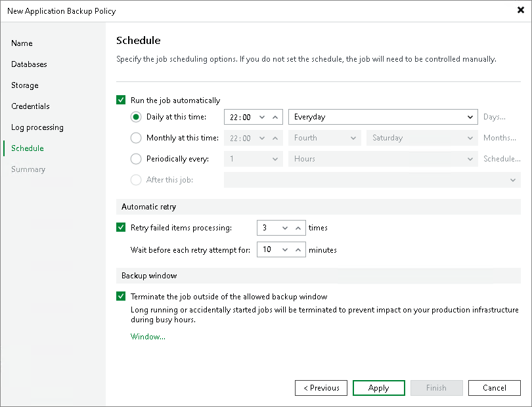This screenshot has height=407, width=532.
Task: Click the Window... backup window link
Action: coord(148,336)
